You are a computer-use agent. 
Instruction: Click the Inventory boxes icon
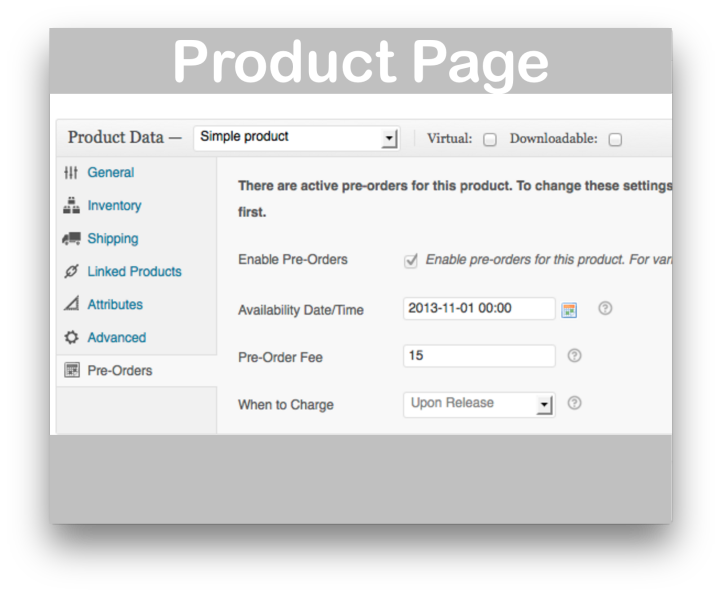71,206
